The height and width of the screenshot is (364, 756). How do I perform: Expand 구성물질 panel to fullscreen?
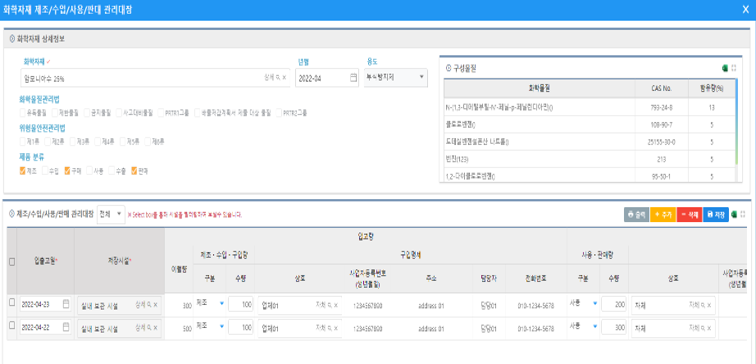734,68
